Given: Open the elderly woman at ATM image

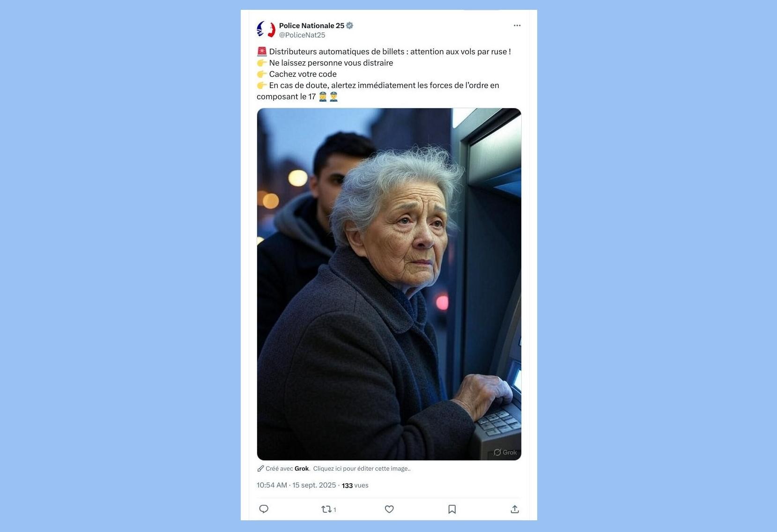Looking at the screenshot, I should click(389, 284).
